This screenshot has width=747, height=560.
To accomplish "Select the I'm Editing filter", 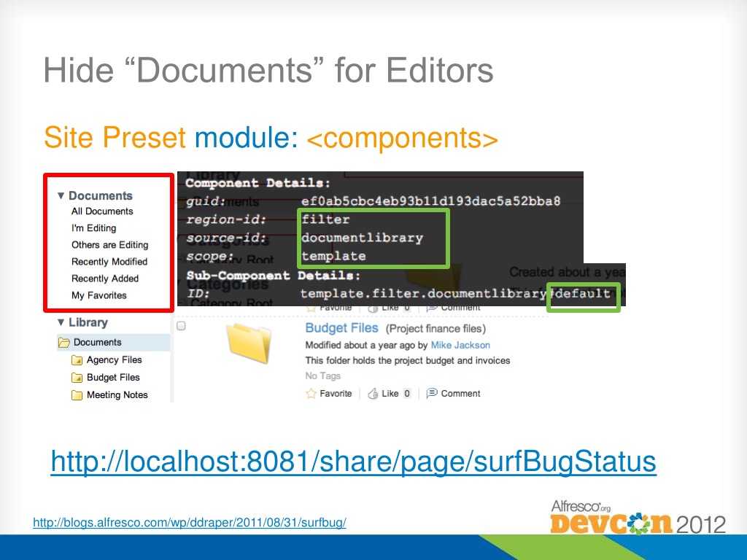I will [x=94, y=228].
